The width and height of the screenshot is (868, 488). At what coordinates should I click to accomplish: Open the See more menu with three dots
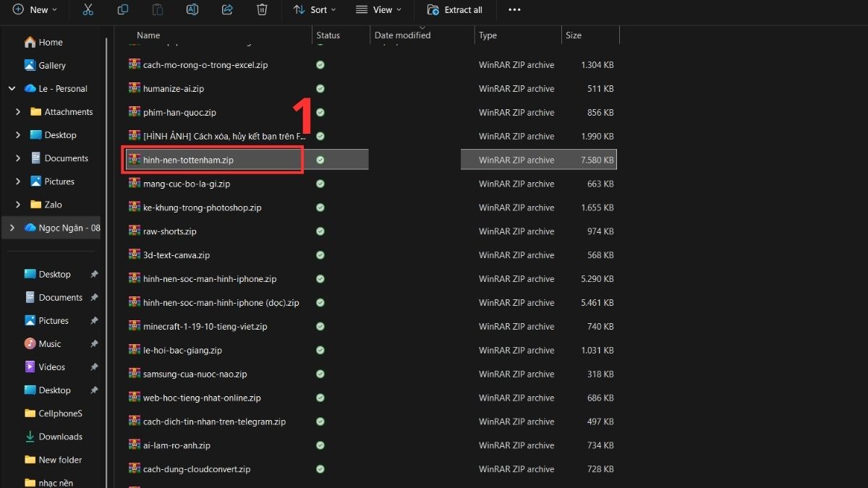[514, 10]
